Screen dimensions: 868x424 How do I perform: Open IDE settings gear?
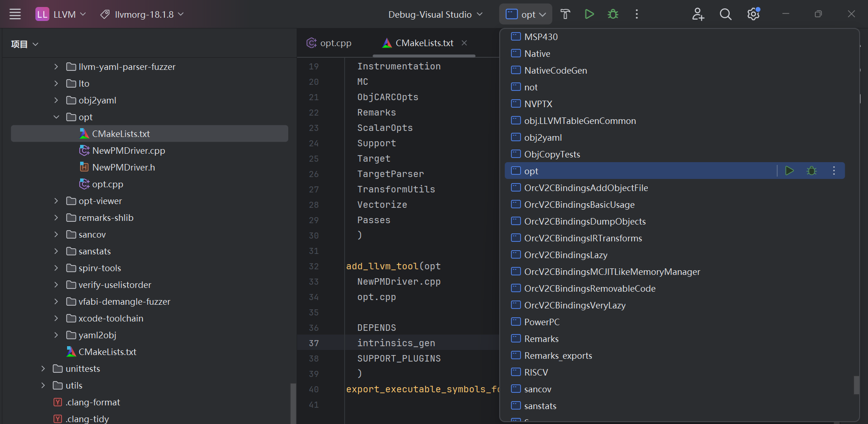point(753,14)
